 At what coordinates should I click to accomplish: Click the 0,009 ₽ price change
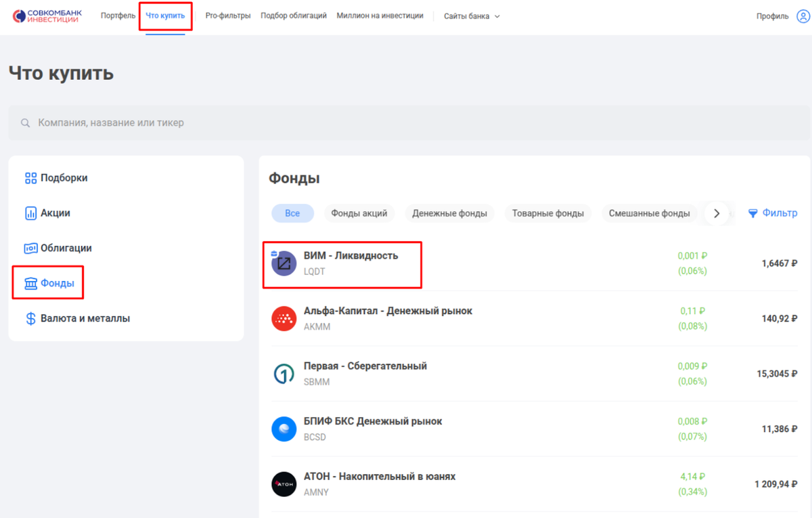692,366
